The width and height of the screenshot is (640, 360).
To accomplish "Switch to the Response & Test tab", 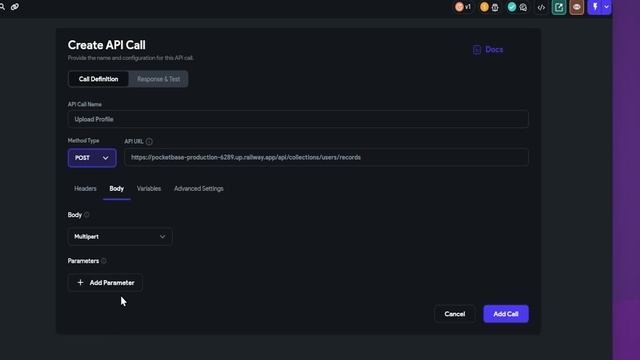I will click(x=158, y=79).
